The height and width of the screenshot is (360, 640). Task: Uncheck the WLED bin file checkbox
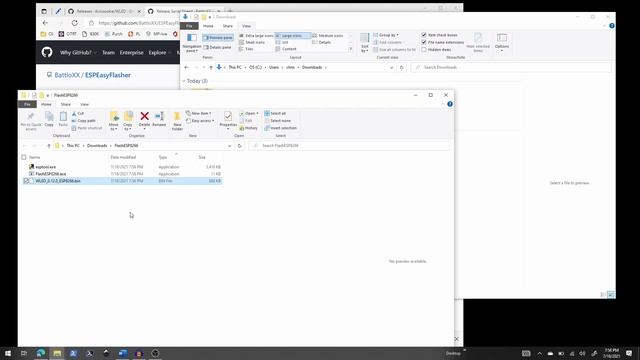(27, 181)
